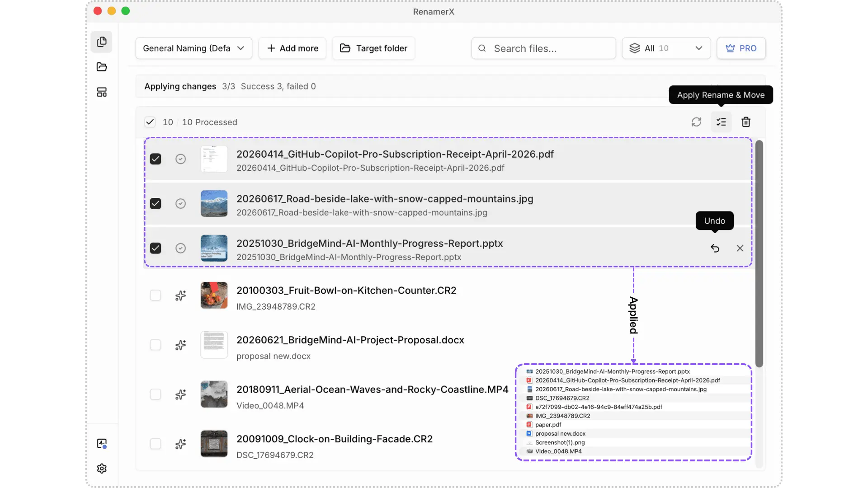
Task: Click paper.pdf in the folder listing
Action: (x=548, y=425)
